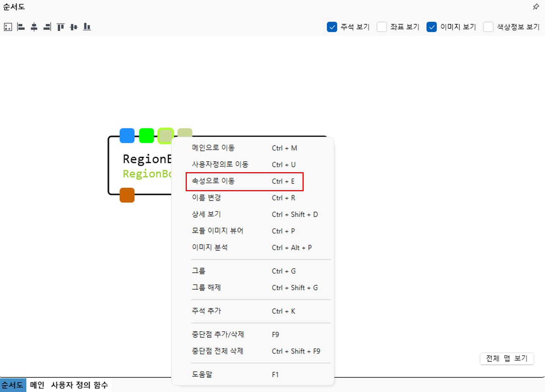Open the 사용자 정의 함수 tab

coord(79,385)
